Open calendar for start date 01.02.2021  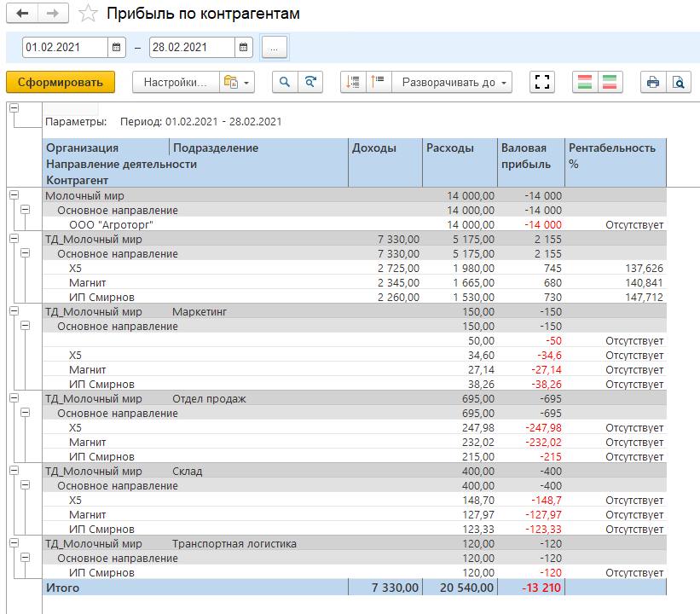[116, 48]
